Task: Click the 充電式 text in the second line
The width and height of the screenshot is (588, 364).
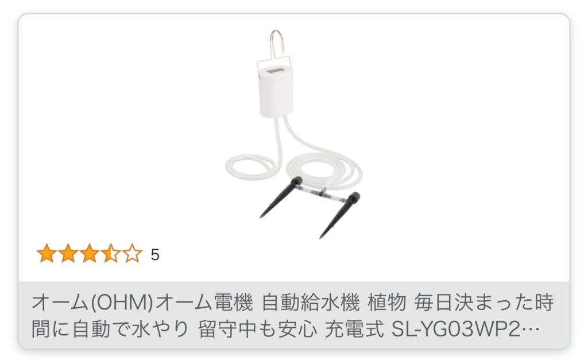Action: coord(354,330)
